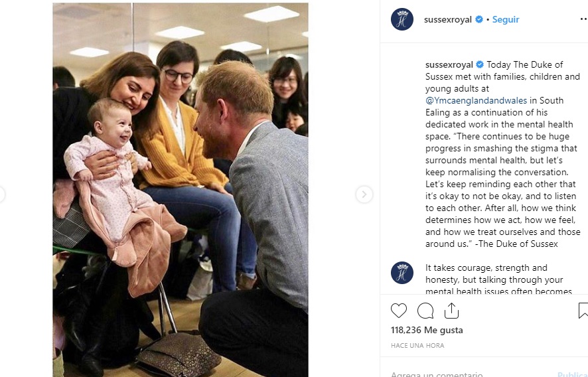Go to previous photo with left arrow
Viewport: 588px width, 377px height.
click(x=2, y=194)
